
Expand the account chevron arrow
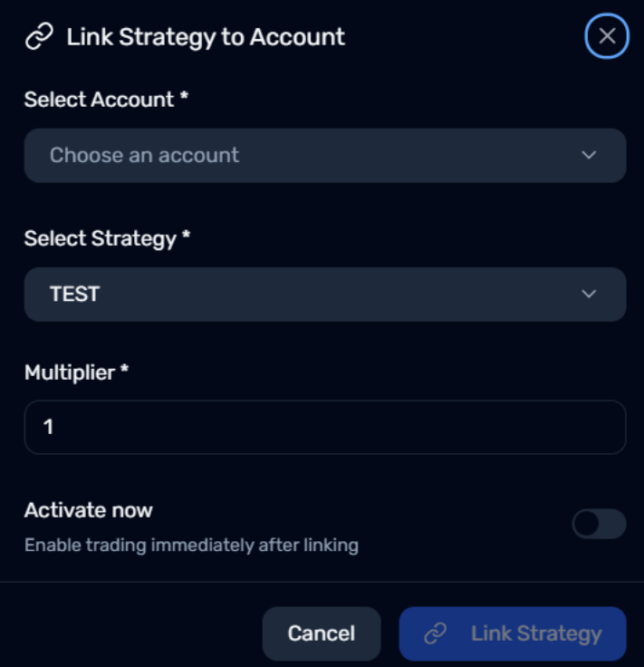click(589, 155)
